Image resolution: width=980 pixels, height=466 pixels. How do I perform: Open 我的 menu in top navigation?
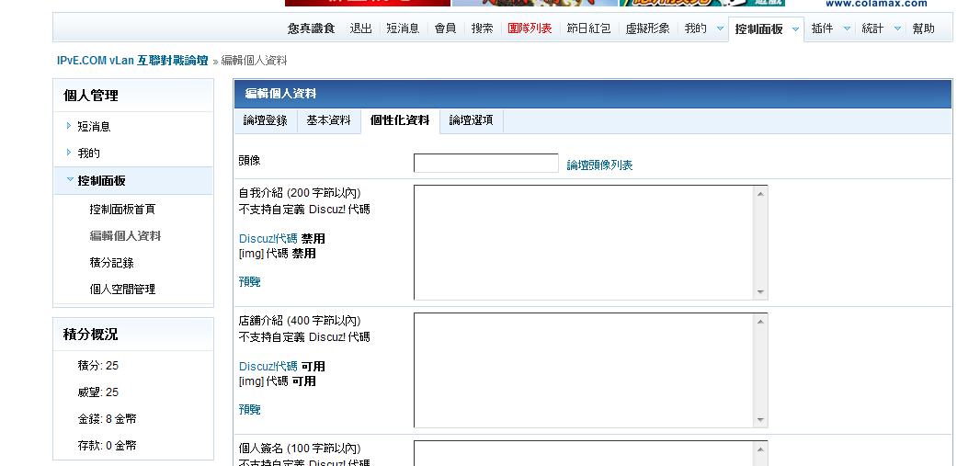696,28
